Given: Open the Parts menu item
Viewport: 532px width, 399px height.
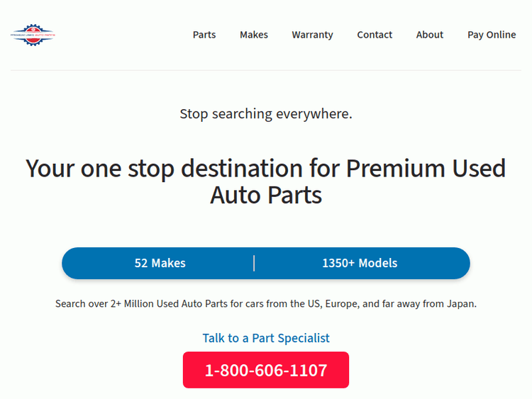Looking at the screenshot, I should tap(204, 35).
